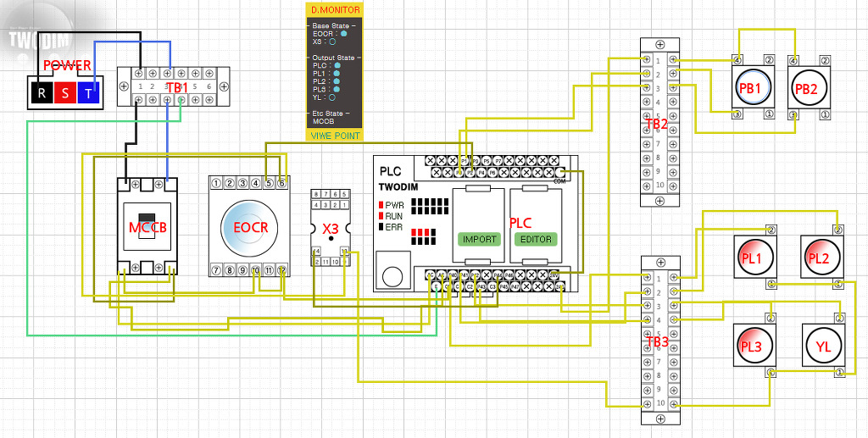
Task: Click the red POWER label
Action: 67,66
